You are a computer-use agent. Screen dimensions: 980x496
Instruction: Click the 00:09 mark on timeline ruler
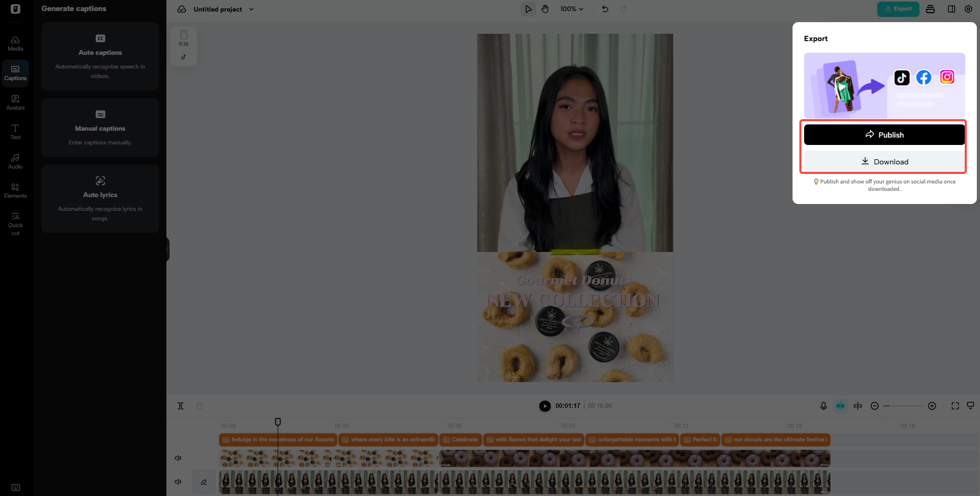point(568,426)
